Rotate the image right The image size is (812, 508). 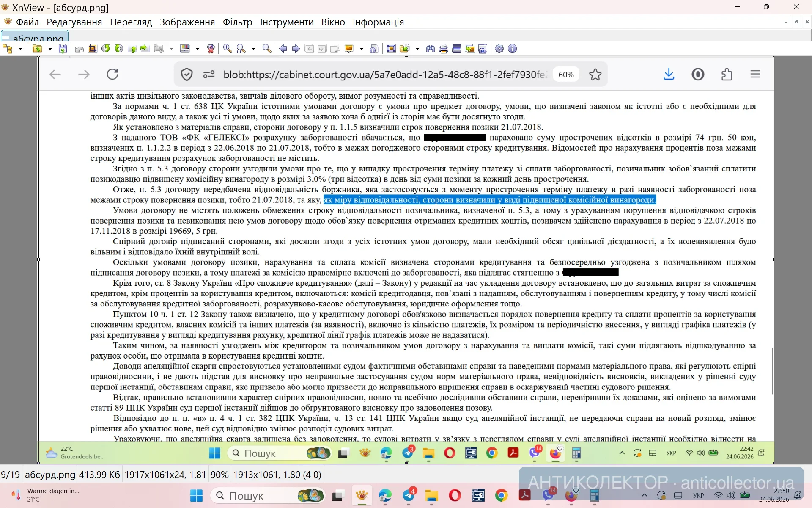(119, 49)
